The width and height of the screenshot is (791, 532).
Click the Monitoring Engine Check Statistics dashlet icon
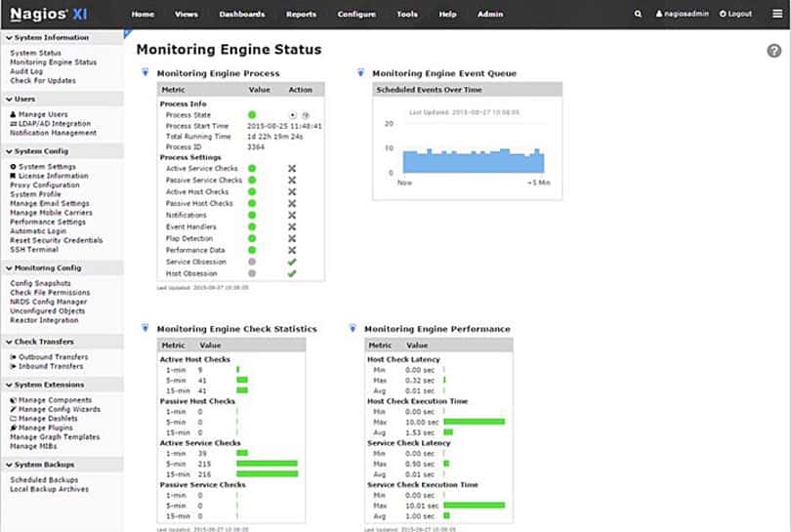coord(146,328)
